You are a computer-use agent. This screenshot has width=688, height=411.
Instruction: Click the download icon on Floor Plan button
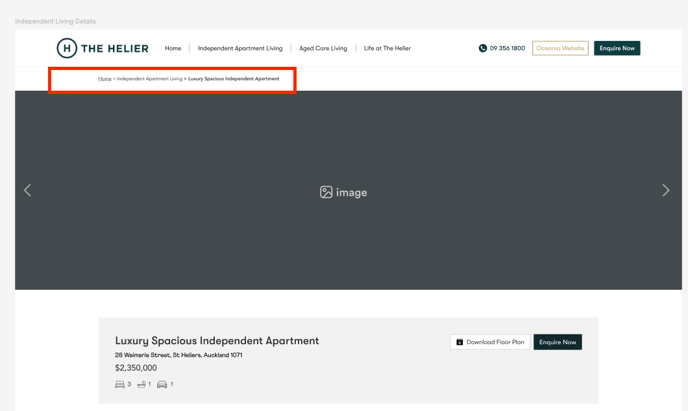click(460, 342)
